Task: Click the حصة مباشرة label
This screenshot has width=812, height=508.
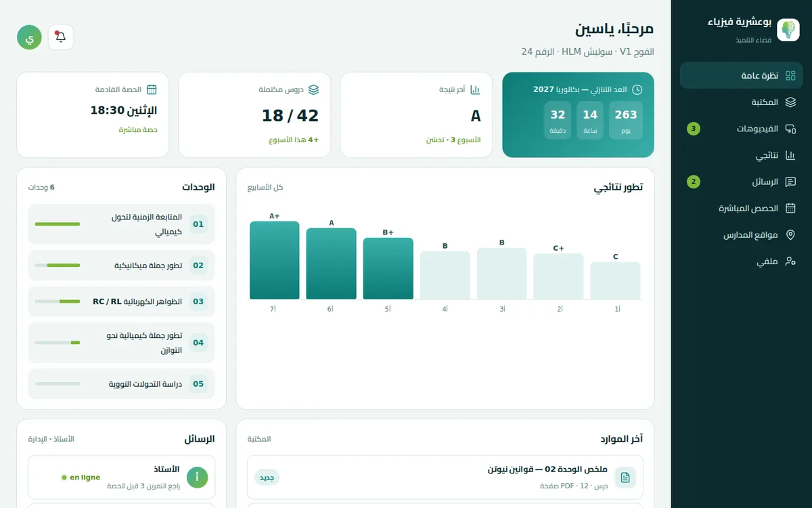Action: tap(139, 129)
